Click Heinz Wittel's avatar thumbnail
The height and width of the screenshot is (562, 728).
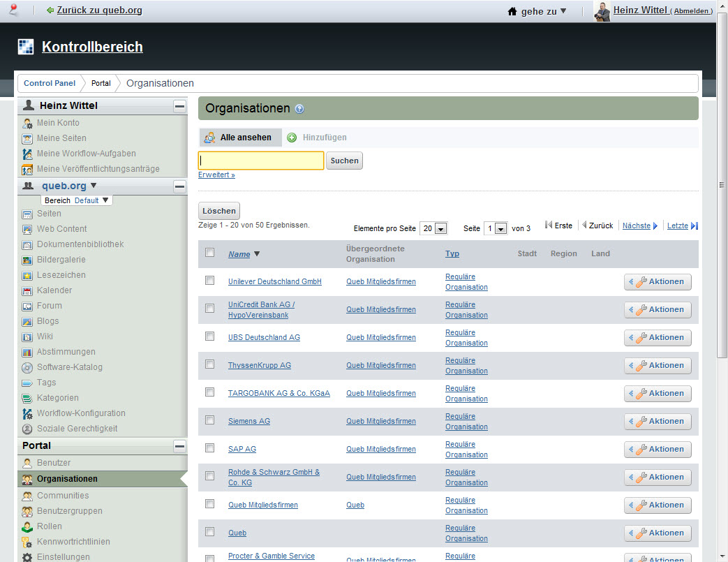(602, 11)
